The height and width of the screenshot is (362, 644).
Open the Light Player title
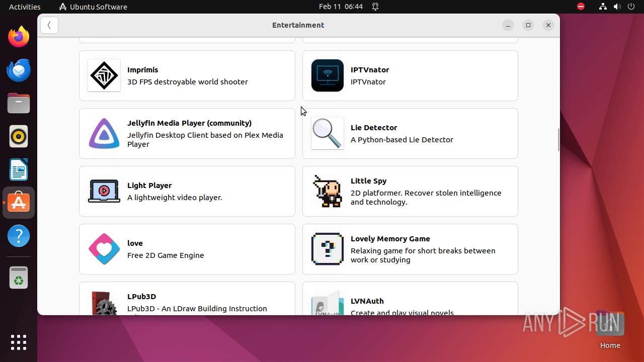(x=149, y=186)
